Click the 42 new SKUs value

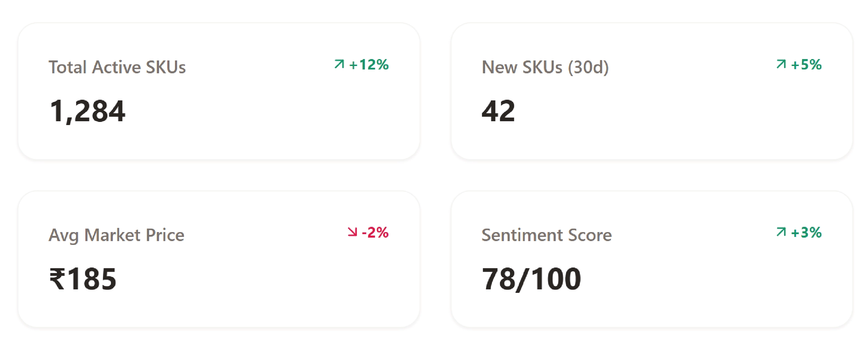coord(498,111)
